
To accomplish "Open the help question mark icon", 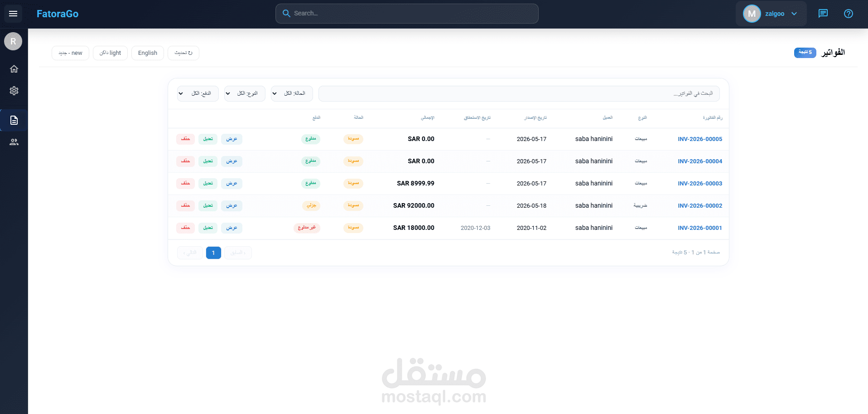I will [849, 14].
